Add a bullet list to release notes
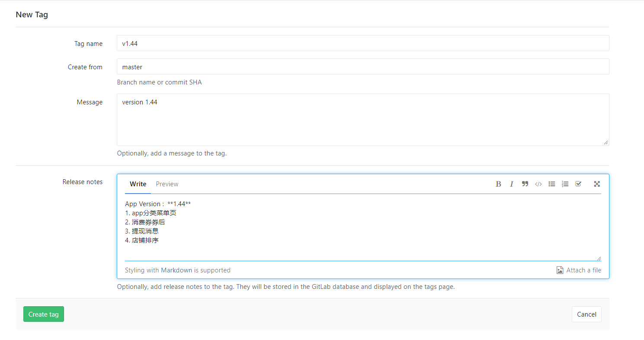The height and width of the screenshot is (340, 644). coord(552,184)
